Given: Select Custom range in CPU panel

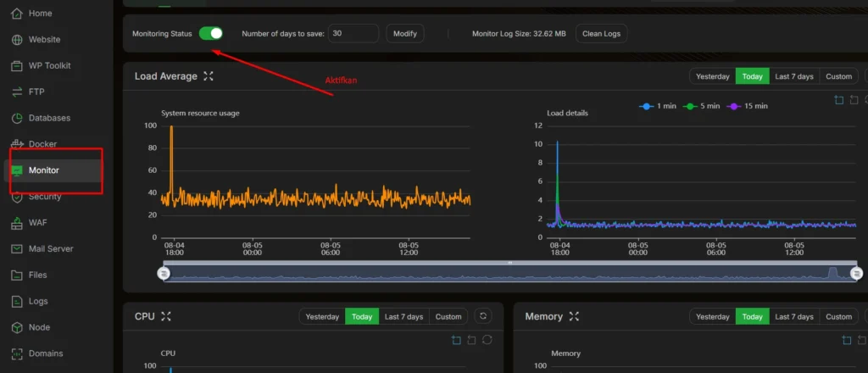Looking at the screenshot, I should (x=448, y=316).
